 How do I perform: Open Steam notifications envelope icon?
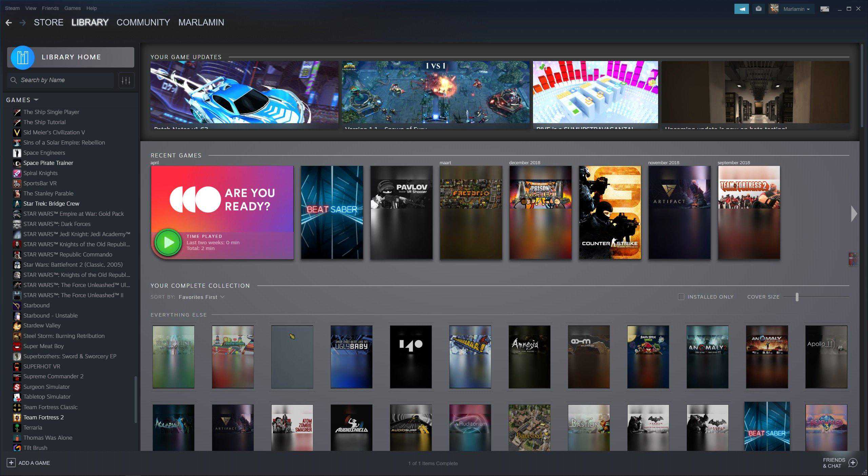(x=758, y=8)
